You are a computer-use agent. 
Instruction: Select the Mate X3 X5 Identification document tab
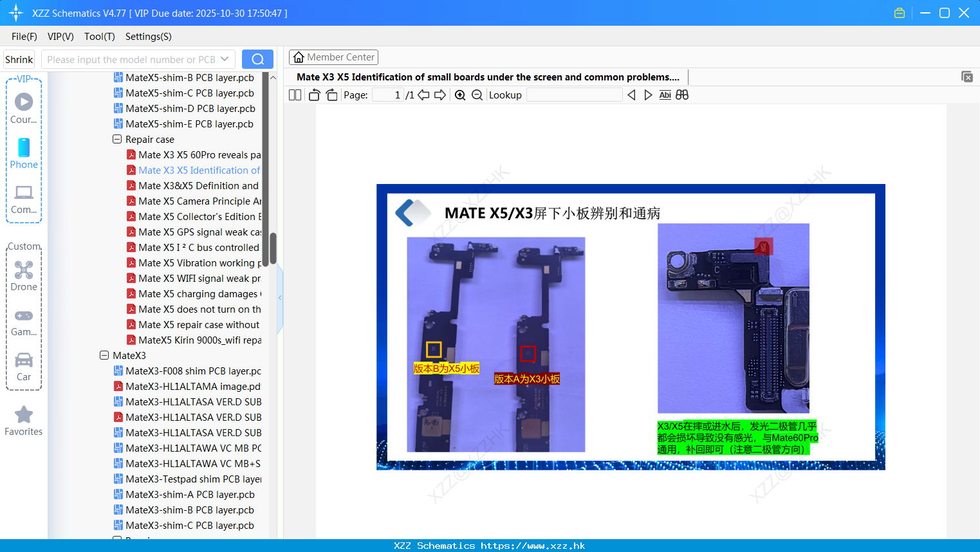[488, 77]
